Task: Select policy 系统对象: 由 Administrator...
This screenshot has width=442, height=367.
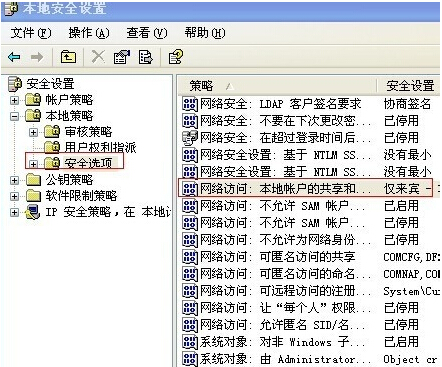Action: pyautogui.click(x=285, y=359)
